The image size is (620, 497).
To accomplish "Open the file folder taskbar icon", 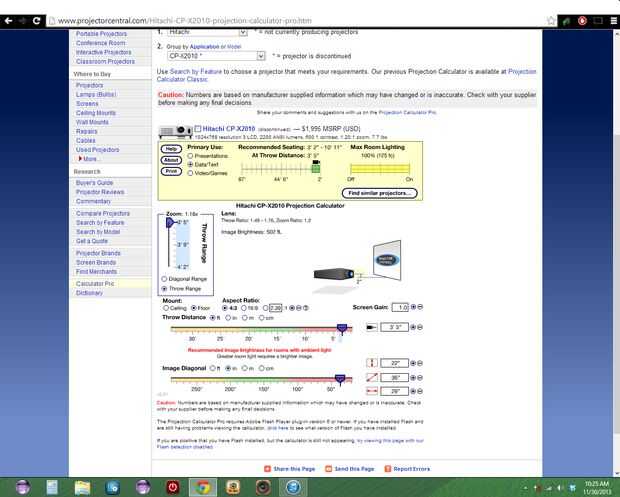I will [82, 488].
